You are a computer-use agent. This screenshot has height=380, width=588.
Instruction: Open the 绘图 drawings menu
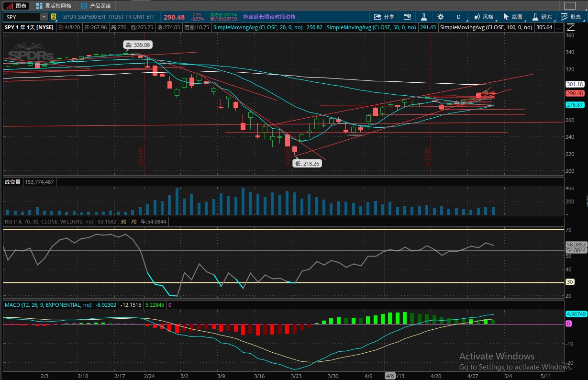coord(512,17)
